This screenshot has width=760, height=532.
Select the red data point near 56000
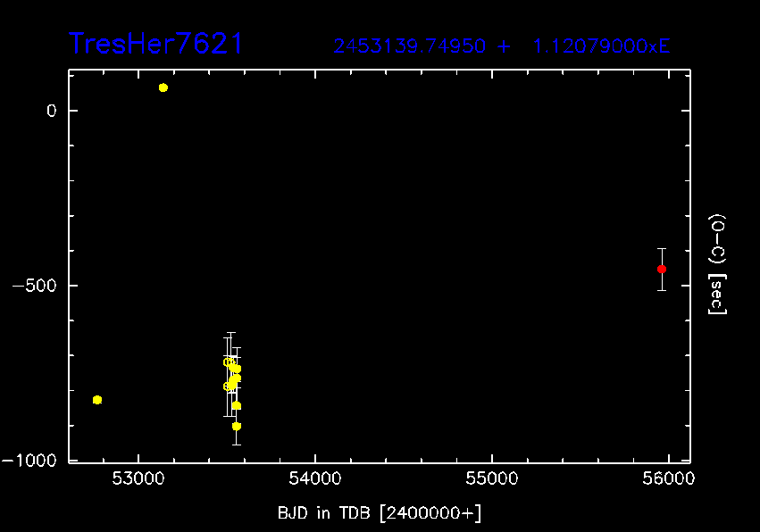click(x=662, y=269)
